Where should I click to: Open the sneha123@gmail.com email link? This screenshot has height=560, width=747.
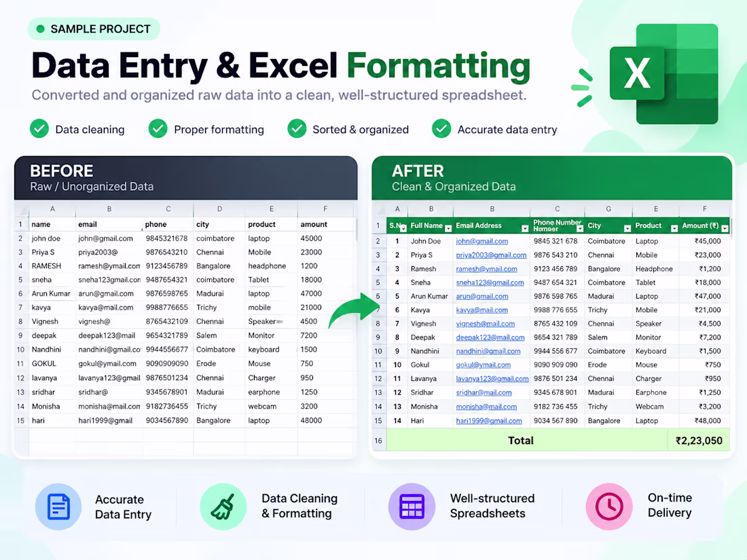490,283
